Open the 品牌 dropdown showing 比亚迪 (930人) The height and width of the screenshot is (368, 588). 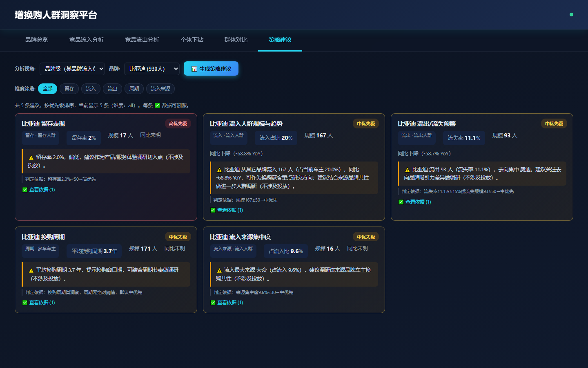(x=152, y=69)
